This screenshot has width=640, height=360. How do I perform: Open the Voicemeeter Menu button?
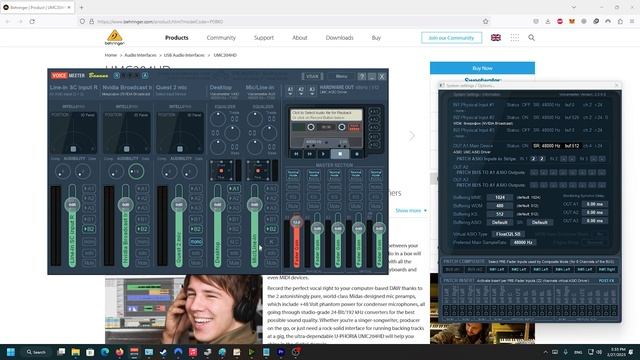pos(341,76)
